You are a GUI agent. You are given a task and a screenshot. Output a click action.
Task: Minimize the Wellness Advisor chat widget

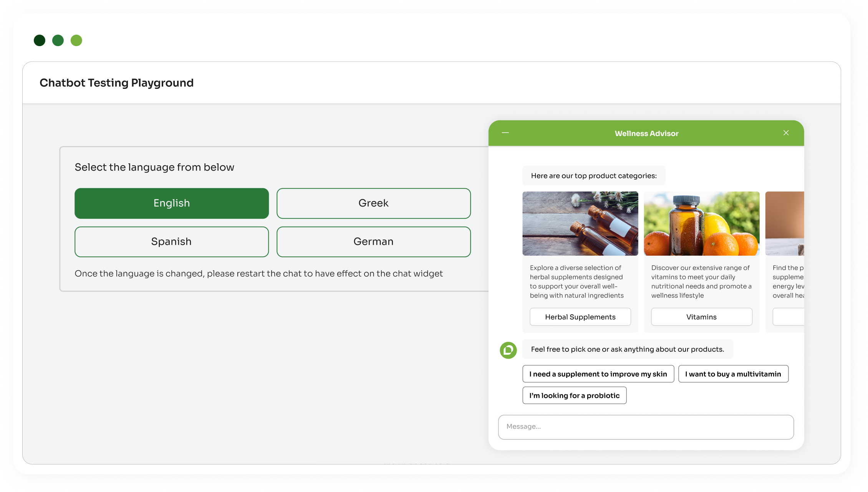[505, 133]
